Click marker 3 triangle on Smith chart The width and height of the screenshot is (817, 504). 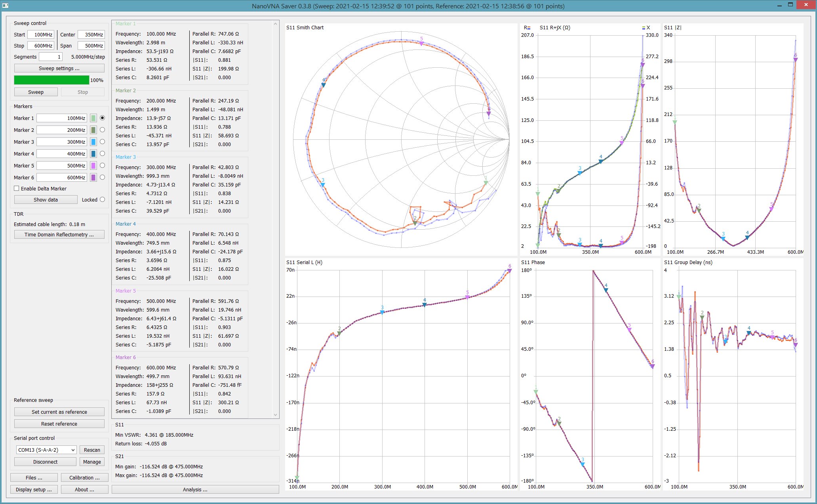(323, 184)
